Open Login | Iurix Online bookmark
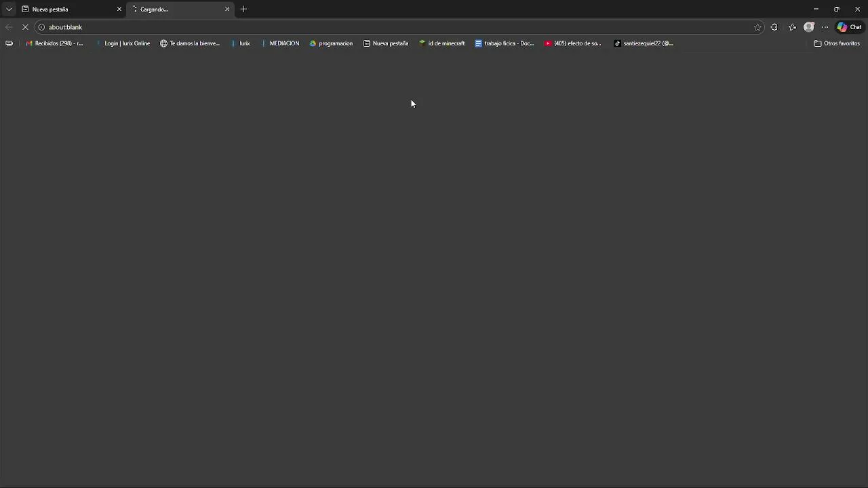 point(123,43)
